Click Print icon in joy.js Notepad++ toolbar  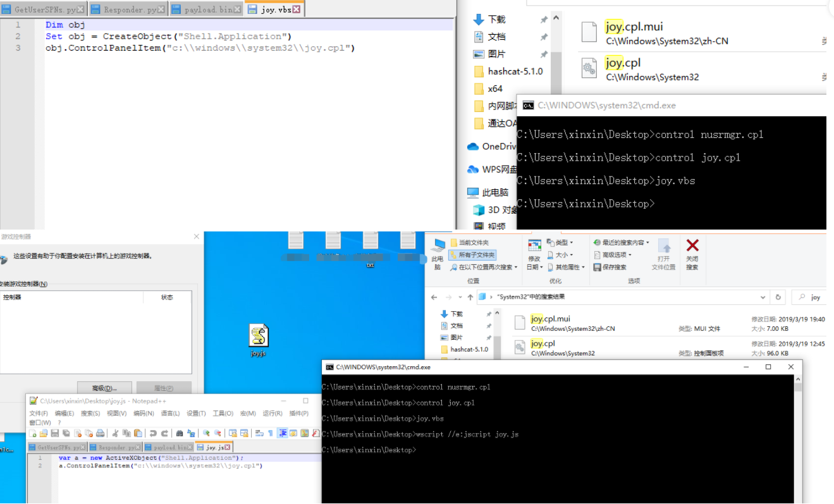coord(100,433)
